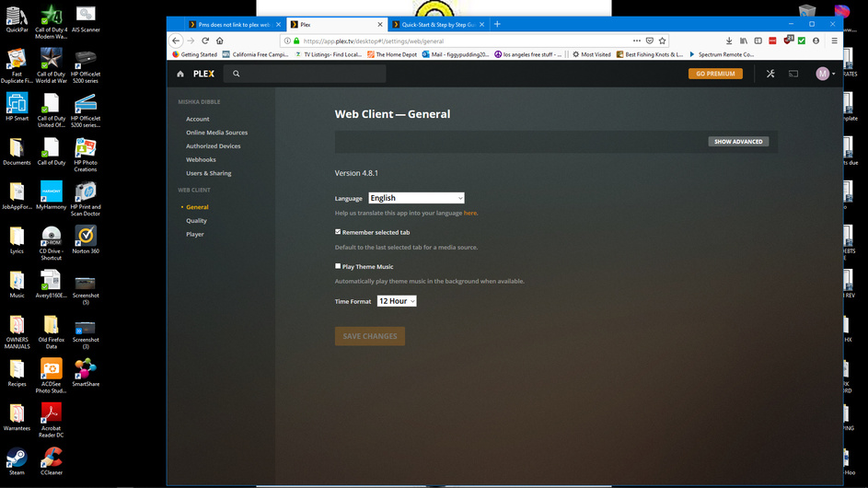Open the Firefox account icon
Screen dimensions: 868x488
coord(816,41)
